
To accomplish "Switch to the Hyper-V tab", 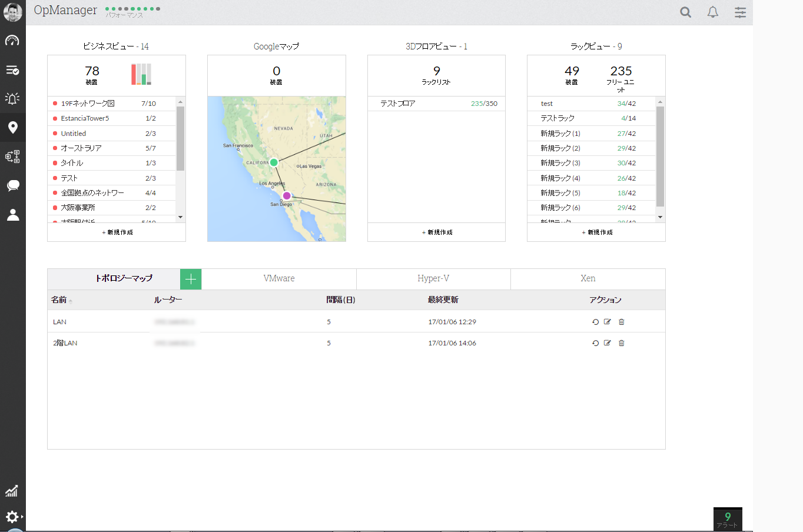I will pyautogui.click(x=433, y=279).
